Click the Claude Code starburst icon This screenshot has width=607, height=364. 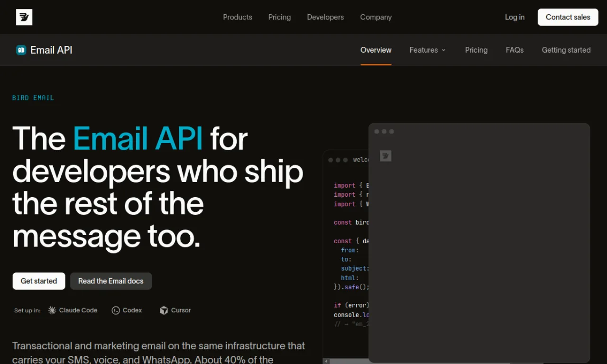pos(52,310)
